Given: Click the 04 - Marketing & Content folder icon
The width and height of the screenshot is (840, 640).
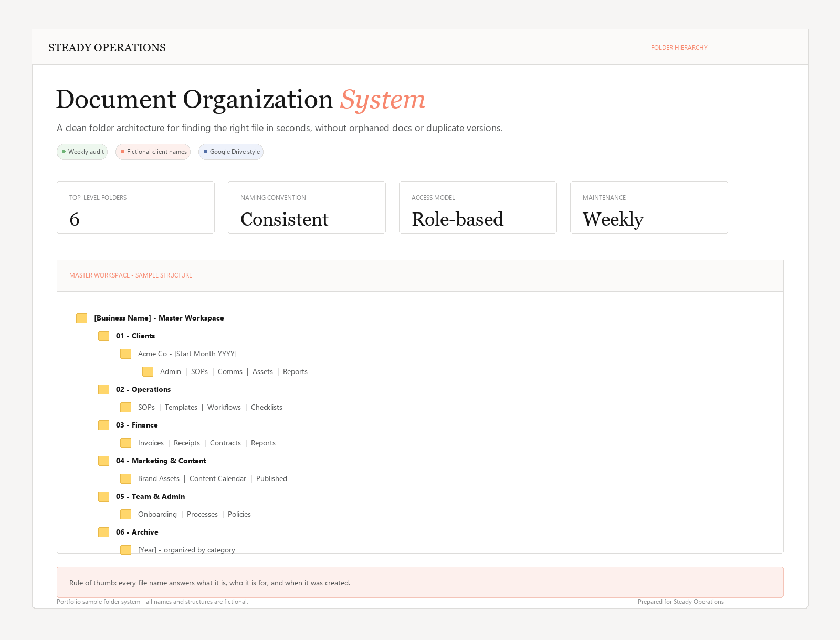Looking at the screenshot, I should tap(103, 461).
